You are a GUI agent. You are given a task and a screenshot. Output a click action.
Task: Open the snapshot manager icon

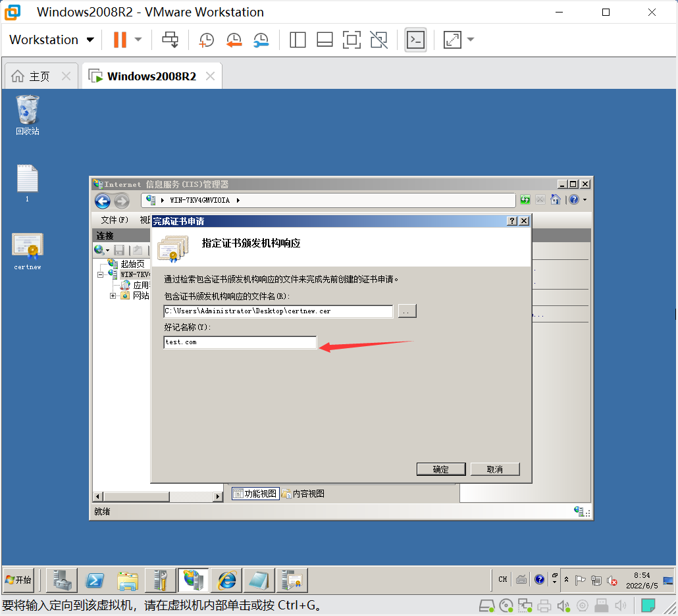(x=261, y=39)
